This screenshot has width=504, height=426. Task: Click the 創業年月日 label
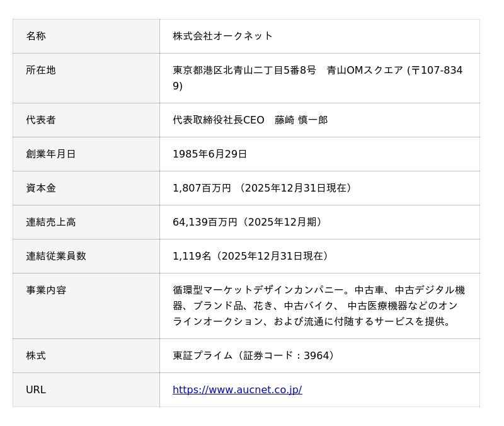[x=51, y=154]
